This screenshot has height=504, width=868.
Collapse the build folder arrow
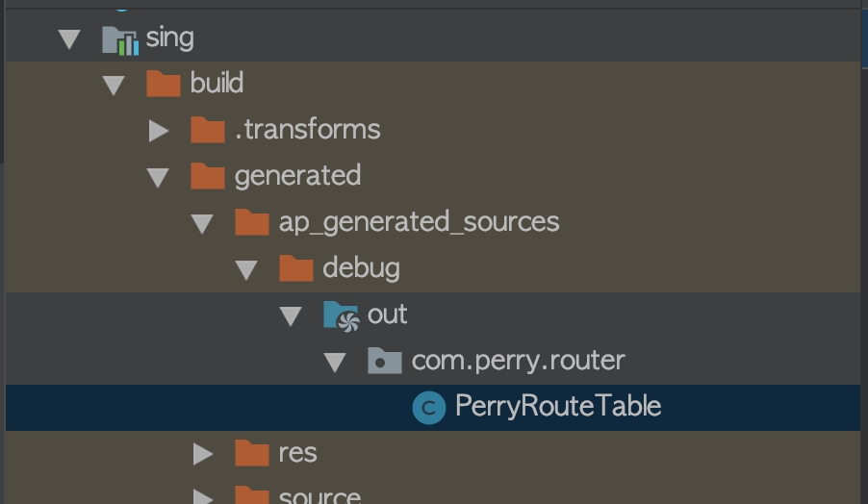coord(114,85)
